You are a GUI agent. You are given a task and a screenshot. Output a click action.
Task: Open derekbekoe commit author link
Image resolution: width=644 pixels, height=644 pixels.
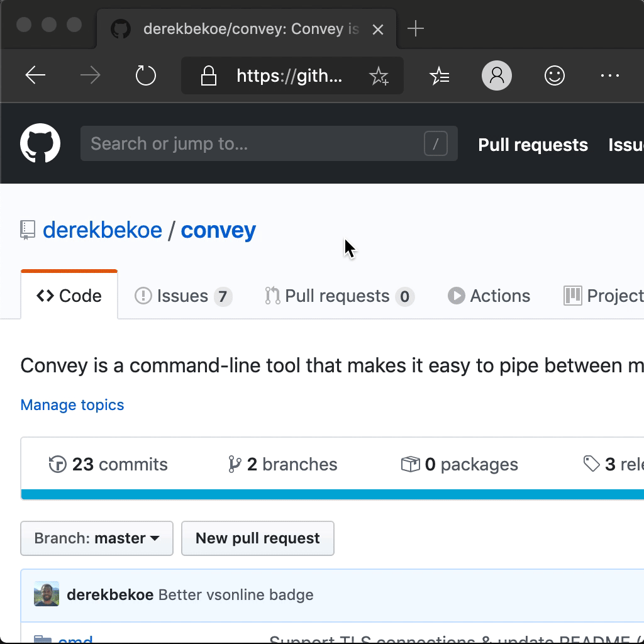[x=110, y=595]
